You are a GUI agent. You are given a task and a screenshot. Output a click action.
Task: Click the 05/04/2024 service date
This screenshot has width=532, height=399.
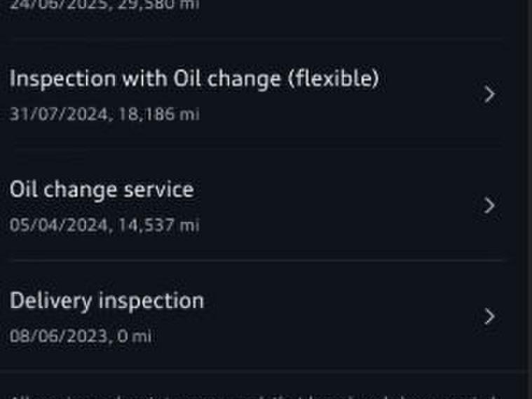pos(58,225)
